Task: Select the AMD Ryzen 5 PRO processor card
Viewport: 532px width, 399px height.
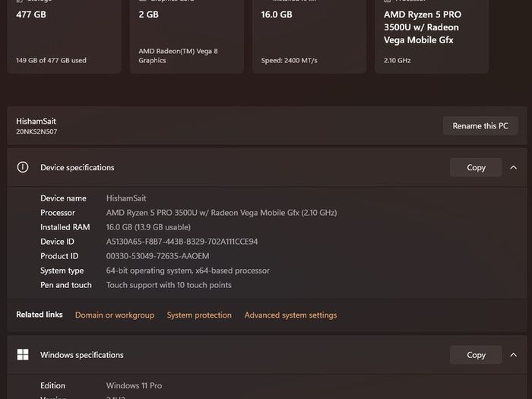Action: [x=432, y=36]
